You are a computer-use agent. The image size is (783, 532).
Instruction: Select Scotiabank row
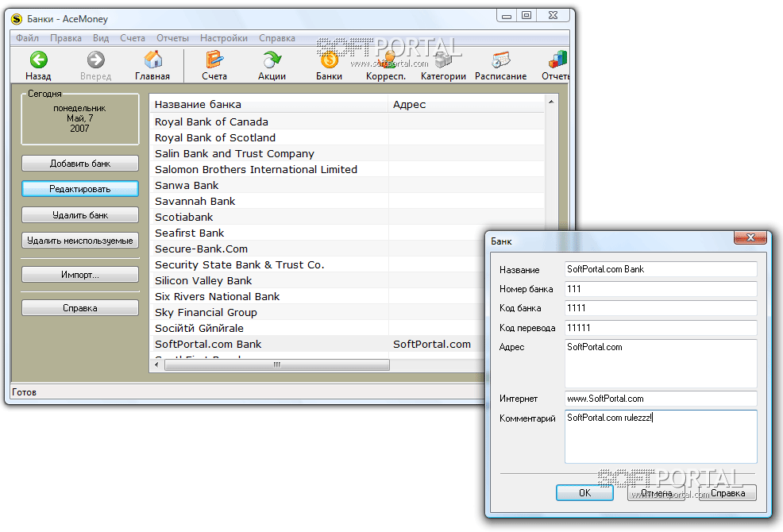[346, 217]
